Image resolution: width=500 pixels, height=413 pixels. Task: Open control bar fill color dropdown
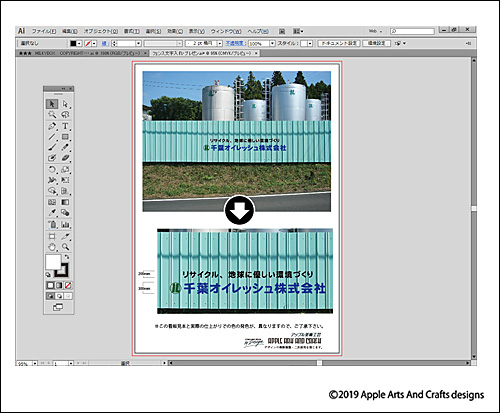pyautogui.click(x=79, y=43)
